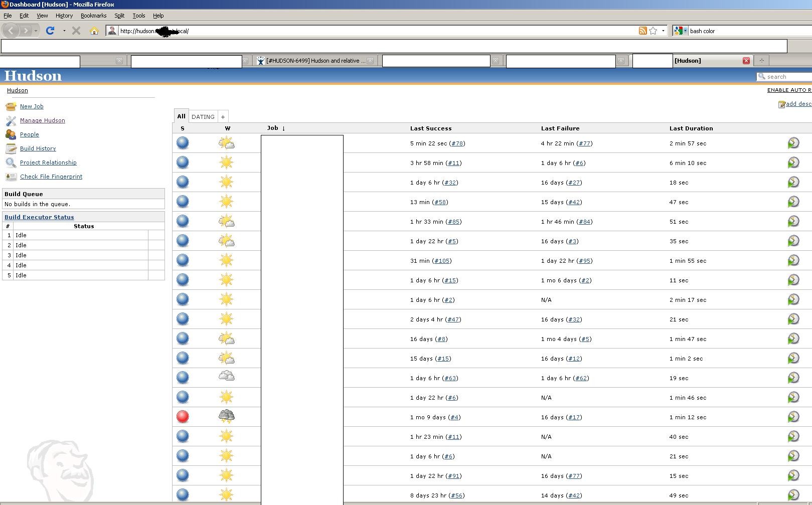Viewport: 812px width, 505px height.
Task: Schedule build for job with success #11 3 hr
Action: pos(793,162)
